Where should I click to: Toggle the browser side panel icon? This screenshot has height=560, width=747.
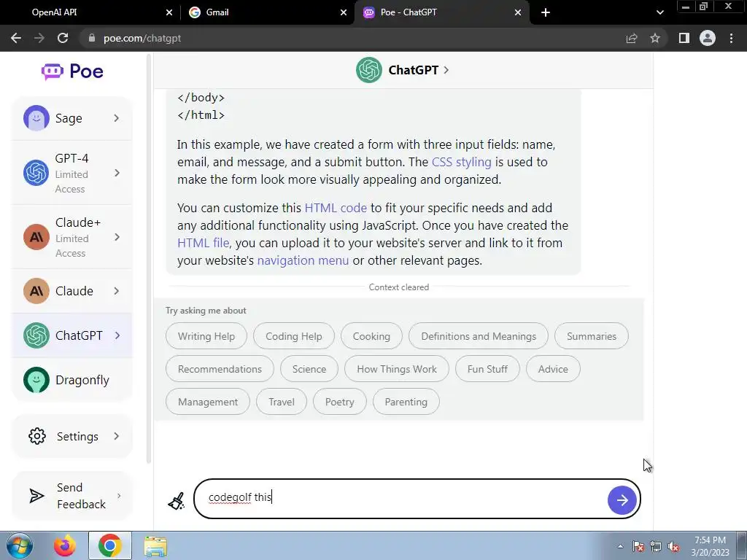[684, 38]
